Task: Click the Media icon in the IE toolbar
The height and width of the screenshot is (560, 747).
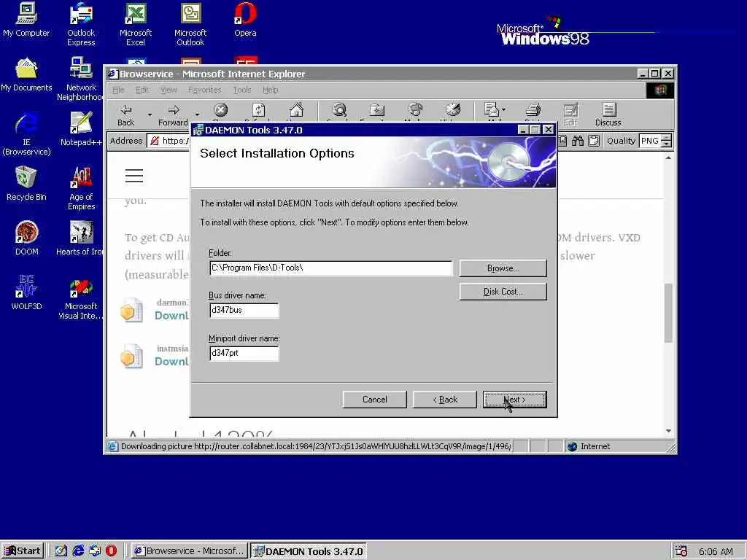Action: 415,111
